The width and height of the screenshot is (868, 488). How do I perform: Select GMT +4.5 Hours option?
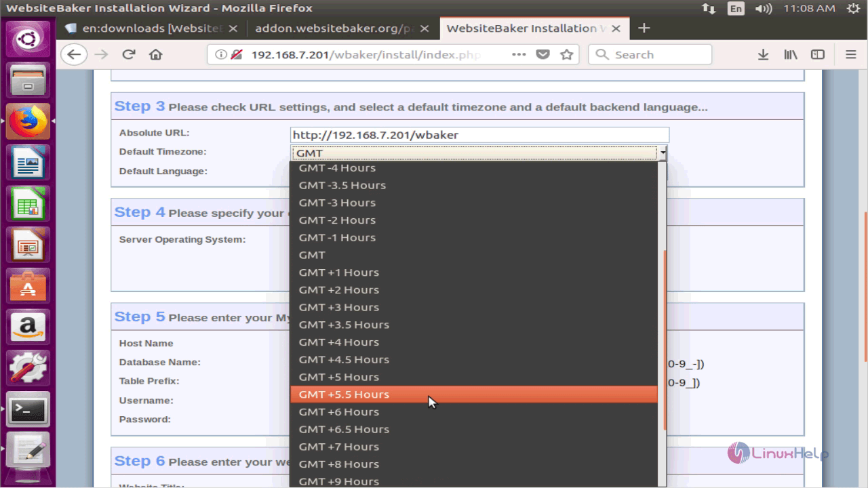pyautogui.click(x=473, y=360)
